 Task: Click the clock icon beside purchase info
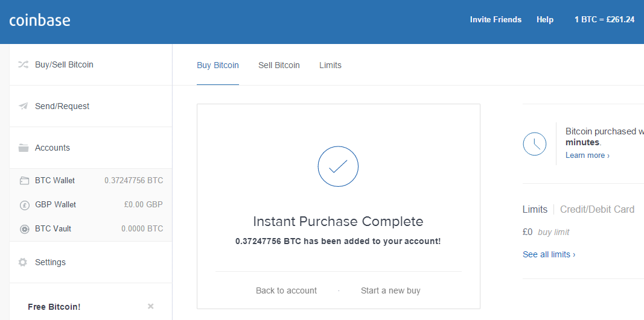[534, 143]
